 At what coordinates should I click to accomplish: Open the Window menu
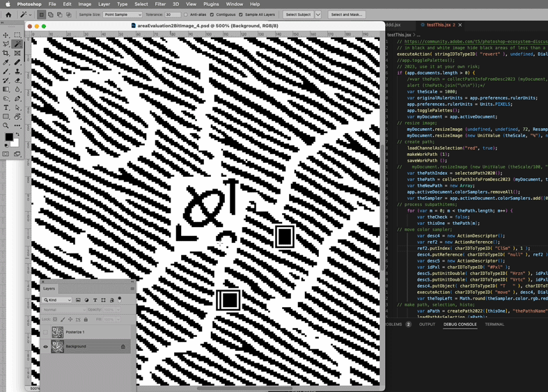coord(234,4)
